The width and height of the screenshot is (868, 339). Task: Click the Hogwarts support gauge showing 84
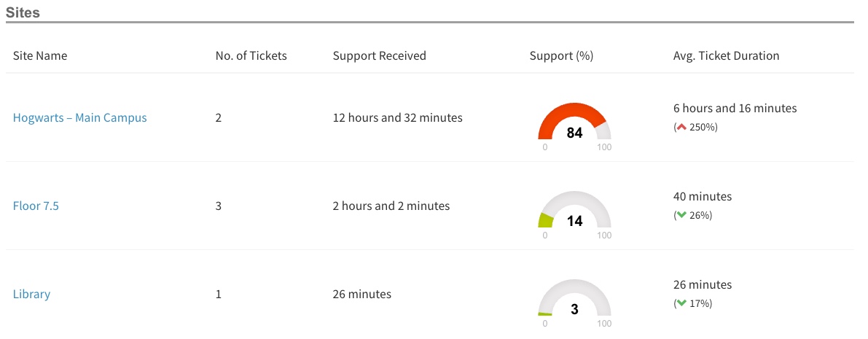574,124
